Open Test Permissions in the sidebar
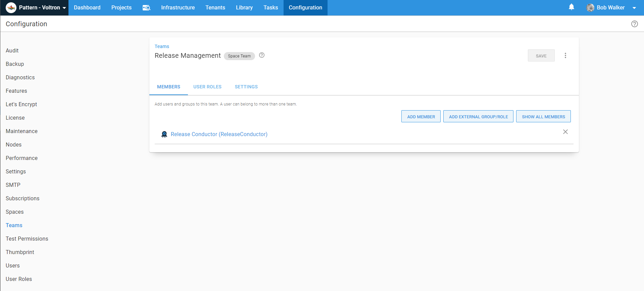644x291 pixels. click(x=27, y=239)
